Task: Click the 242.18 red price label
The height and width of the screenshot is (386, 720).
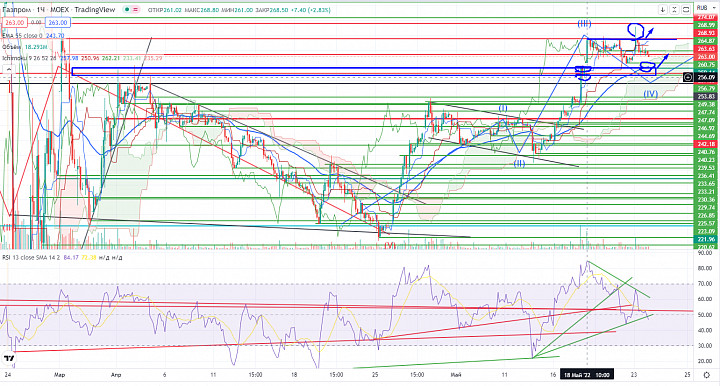Action: click(x=706, y=144)
